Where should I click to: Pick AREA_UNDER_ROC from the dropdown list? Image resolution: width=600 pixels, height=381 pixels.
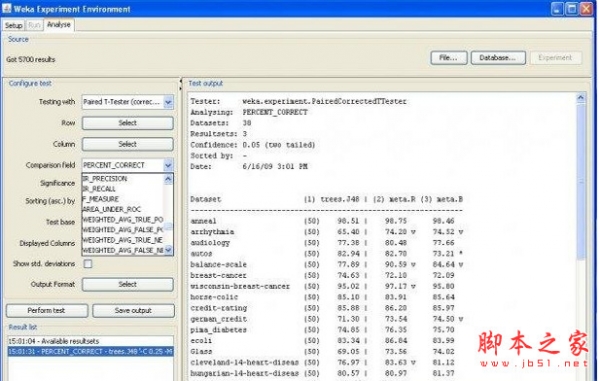122,210
